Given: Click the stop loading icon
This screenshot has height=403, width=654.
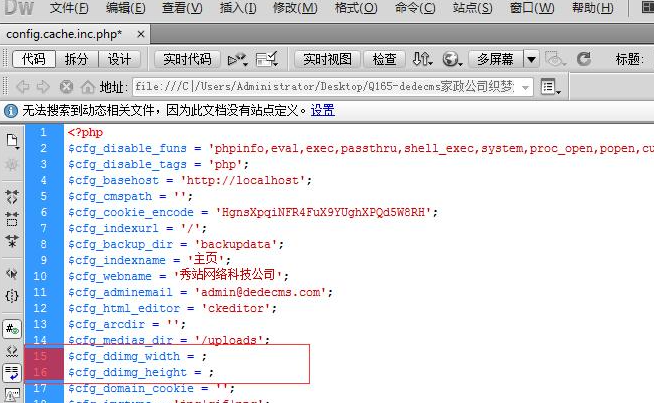Looking at the screenshot, I should (x=66, y=87).
